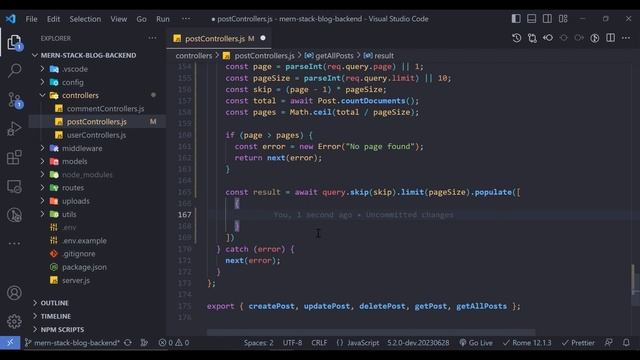The image size is (640, 360).
Task: Open the timeline history icon in editor toolbar
Action: (x=516, y=38)
